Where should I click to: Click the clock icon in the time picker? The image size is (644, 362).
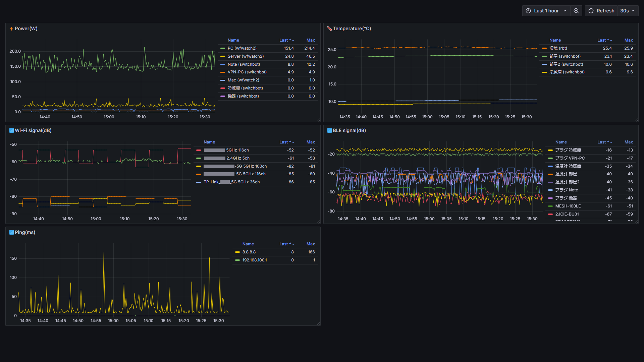pyautogui.click(x=528, y=11)
